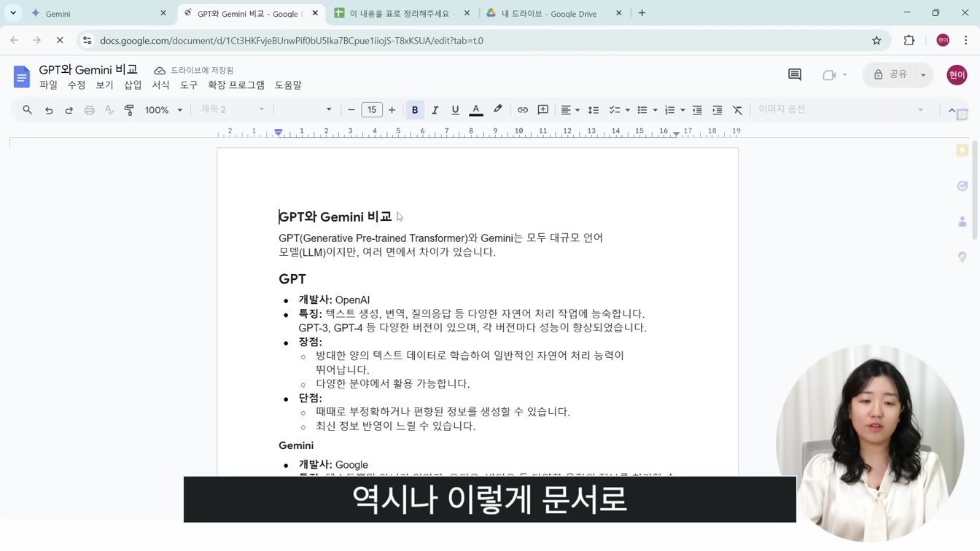Go to the Docs home icon

tap(22, 77)
